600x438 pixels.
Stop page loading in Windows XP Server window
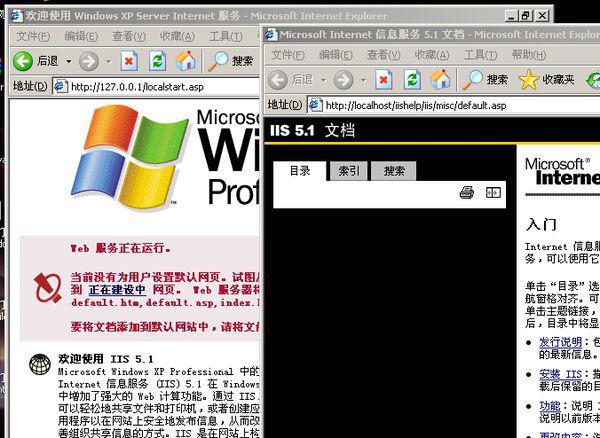pos(129,61)
